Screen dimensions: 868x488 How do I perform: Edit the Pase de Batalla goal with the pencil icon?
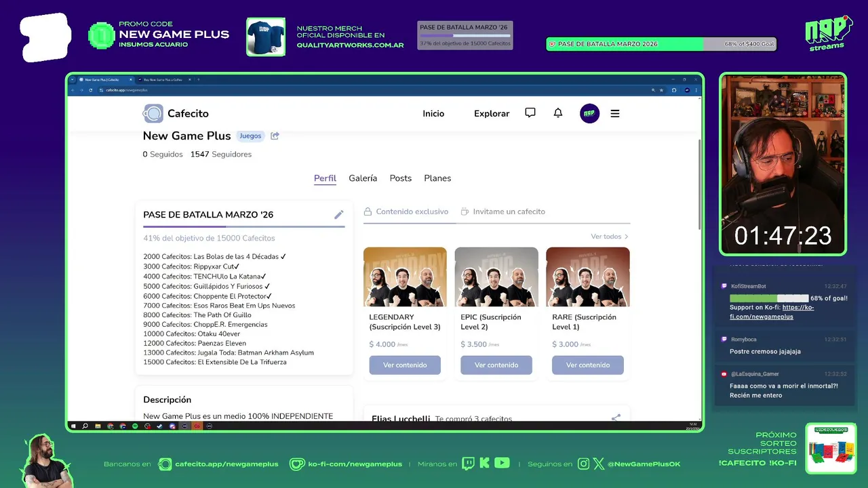tap(338, 215)
